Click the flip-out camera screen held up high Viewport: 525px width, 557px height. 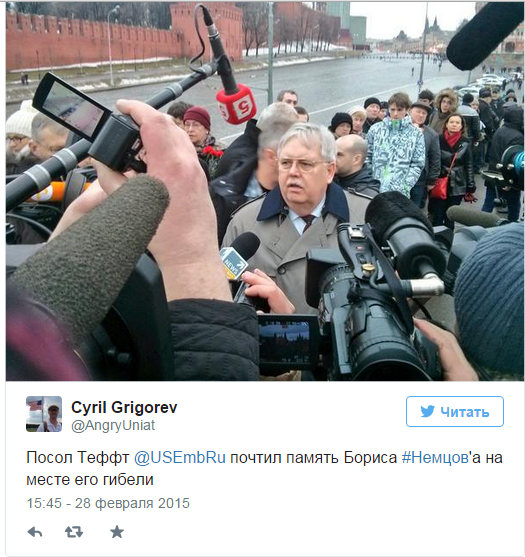(72, 107)
